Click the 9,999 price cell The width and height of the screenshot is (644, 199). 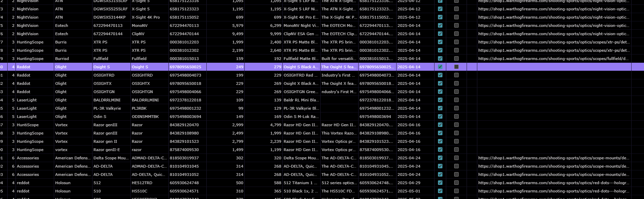click(x=263, y=34)
